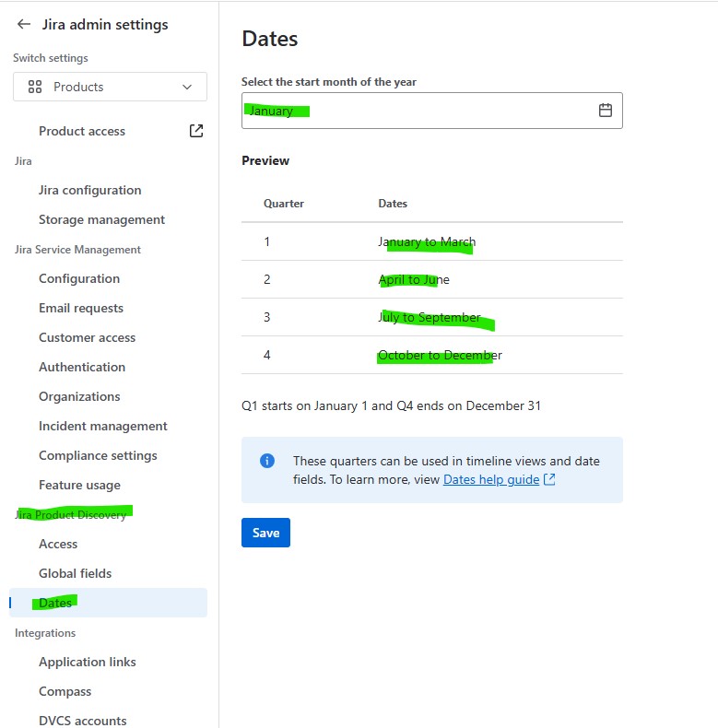Open Product access settings

[82, 132]
